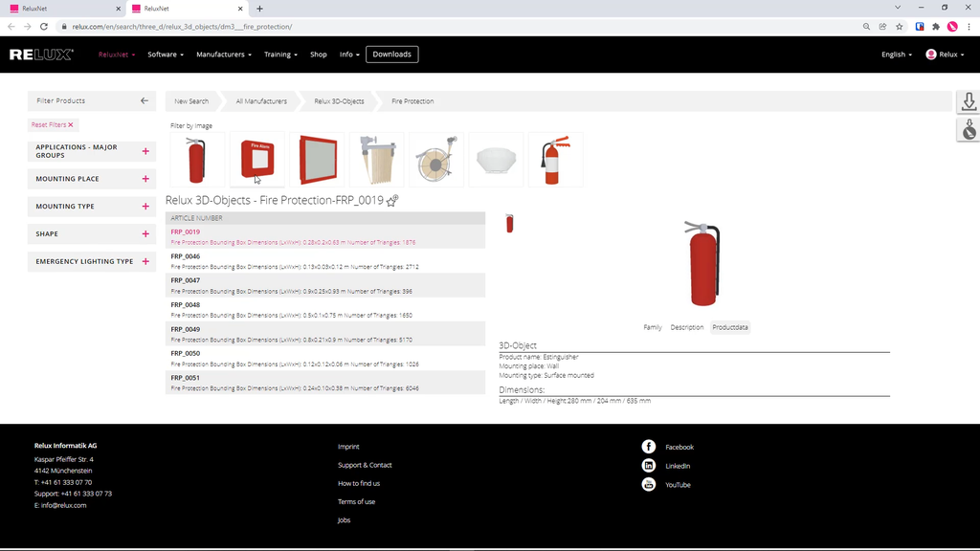This screenshot has width=980, height=551.
Task: Click the share page icon in address bar
Action: tap(882, 27)
